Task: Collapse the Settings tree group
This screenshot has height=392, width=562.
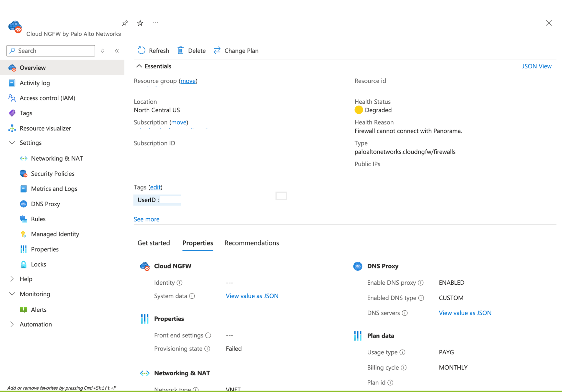Action: click(x=12, y=143)
